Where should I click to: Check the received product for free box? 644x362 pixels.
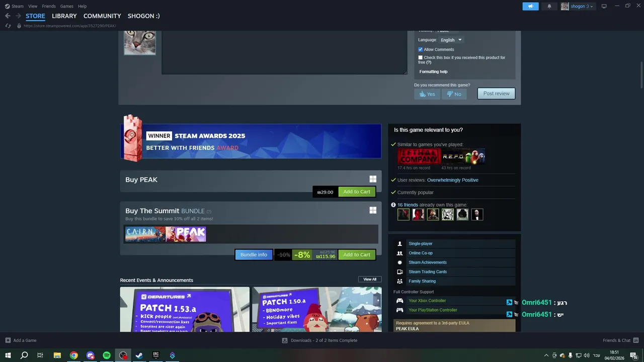coord(421,57)
